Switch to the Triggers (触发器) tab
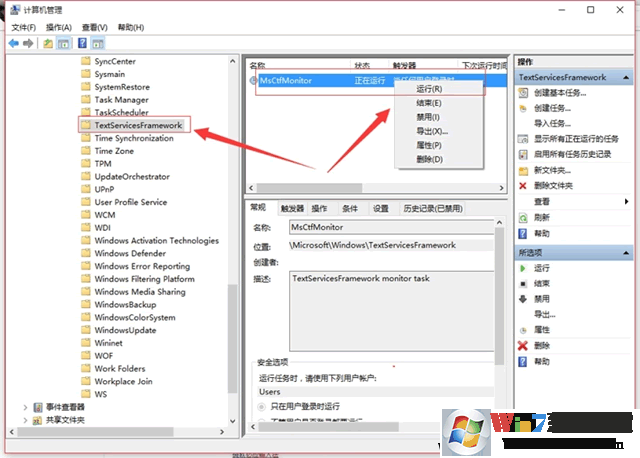The height and width of the screenshot is (458, 640). click(292, 209)
